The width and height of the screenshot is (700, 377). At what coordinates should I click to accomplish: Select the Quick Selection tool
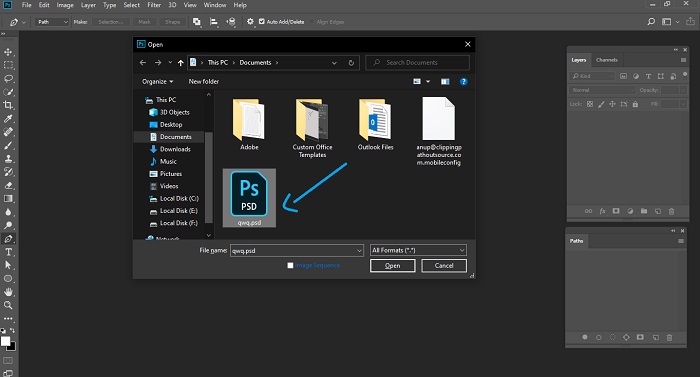pyautogui.click(x=8, y=92)
